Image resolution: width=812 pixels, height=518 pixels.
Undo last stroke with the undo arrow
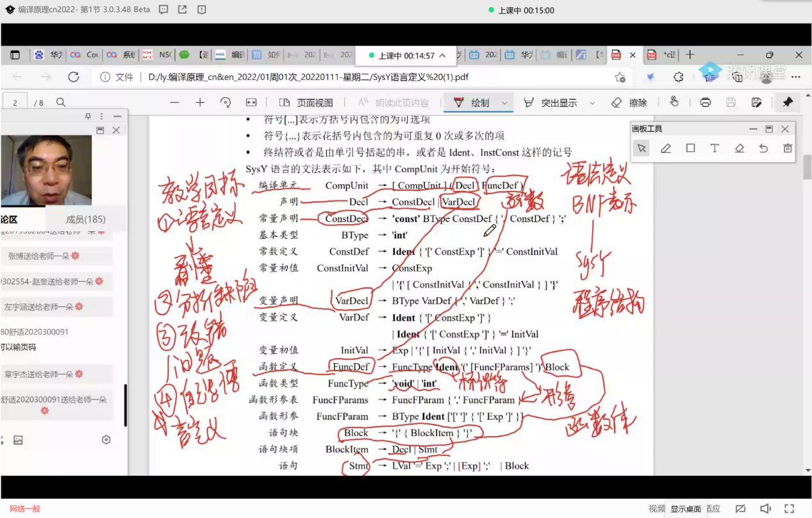click(x=763, y=149)
